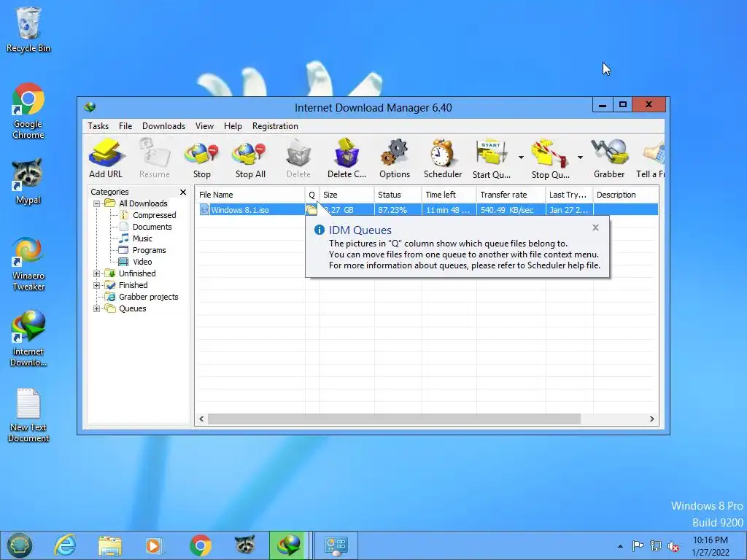Image resolution: width=747 pixels, height=560 pixels.
Task: Expand the Finished category node
Action: point(97,285)
